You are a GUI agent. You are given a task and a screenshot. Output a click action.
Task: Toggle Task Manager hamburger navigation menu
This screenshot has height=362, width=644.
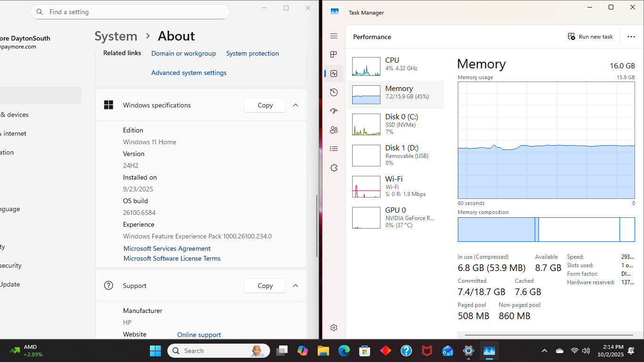pos(334,36)
